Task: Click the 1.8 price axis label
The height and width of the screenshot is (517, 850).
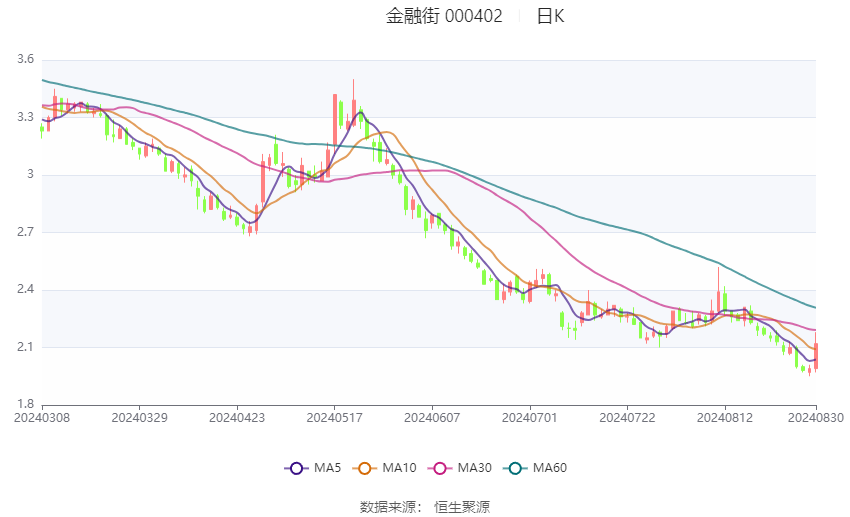Action: tap(25, 404)
